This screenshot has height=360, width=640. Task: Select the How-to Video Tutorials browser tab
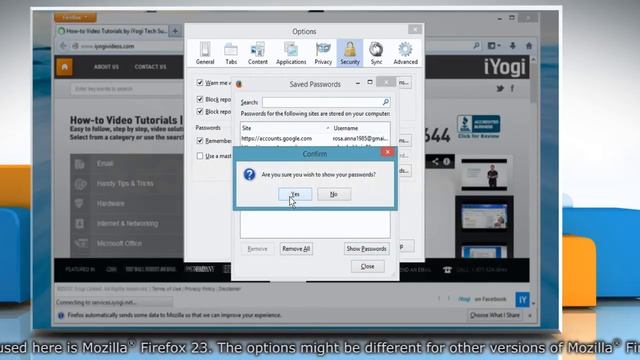(112, 31)
